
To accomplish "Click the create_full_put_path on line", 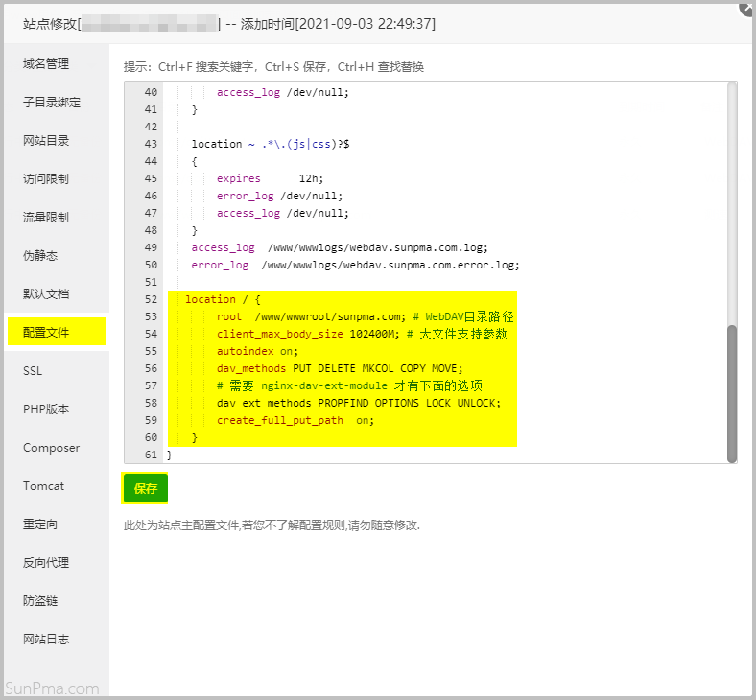I will pyautogui.click(x=295, y=420).
